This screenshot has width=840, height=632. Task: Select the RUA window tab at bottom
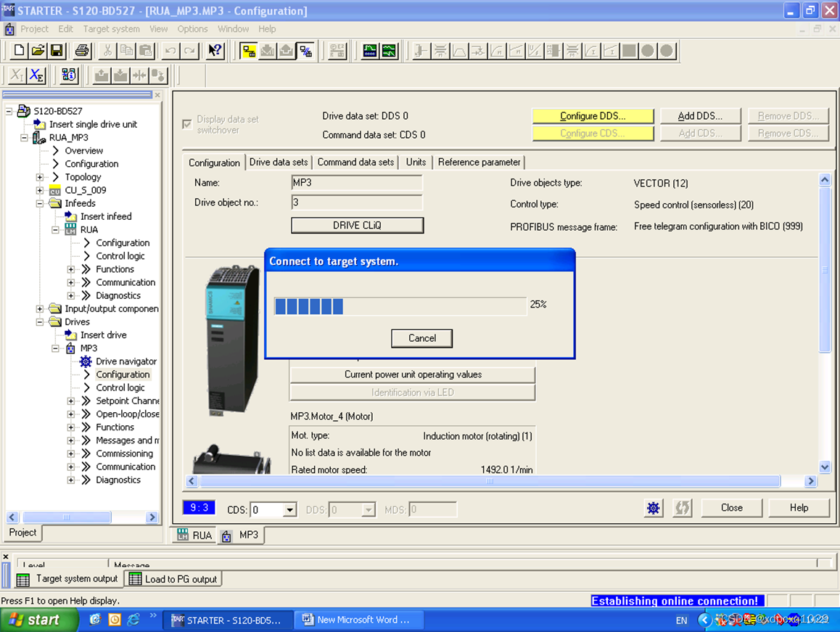[x=195, y=535]
